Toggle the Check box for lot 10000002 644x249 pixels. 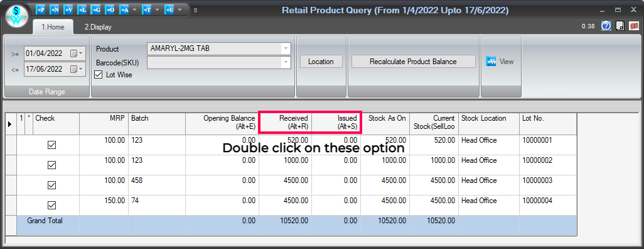pos(51,165)
